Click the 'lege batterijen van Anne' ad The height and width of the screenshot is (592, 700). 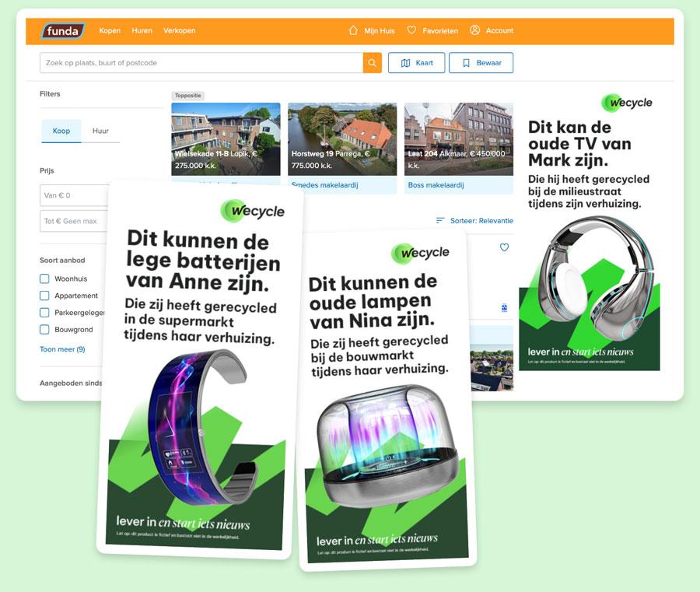tap(201, 369)
